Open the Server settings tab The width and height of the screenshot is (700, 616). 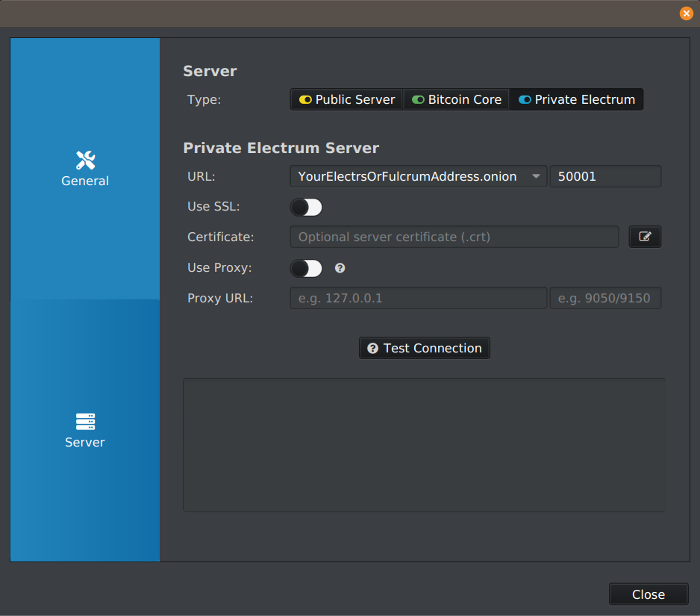click(x=85, y=431)
